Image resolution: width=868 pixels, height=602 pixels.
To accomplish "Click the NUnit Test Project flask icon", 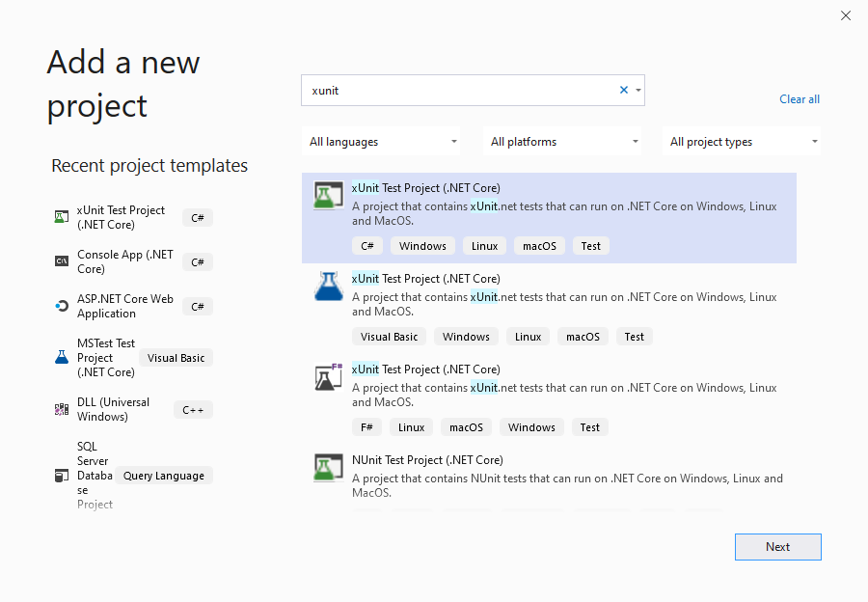I will click(x=329, y=468).
